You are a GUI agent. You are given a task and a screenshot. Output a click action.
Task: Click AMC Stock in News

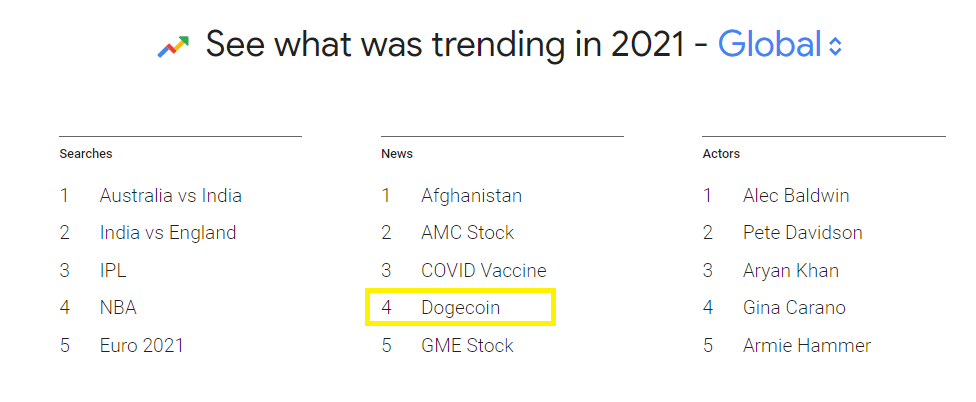(467, 233)
